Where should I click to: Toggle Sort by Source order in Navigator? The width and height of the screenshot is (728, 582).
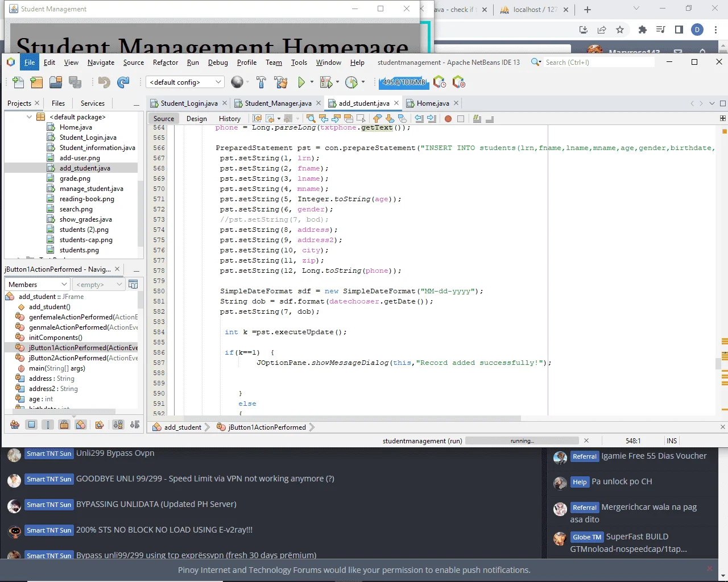(x=135, y=425)
